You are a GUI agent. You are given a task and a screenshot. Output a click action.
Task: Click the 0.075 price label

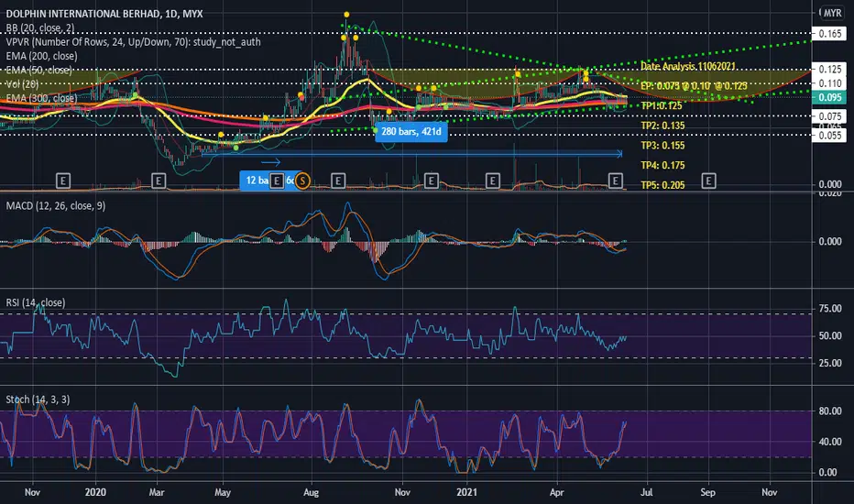point(829,116)
